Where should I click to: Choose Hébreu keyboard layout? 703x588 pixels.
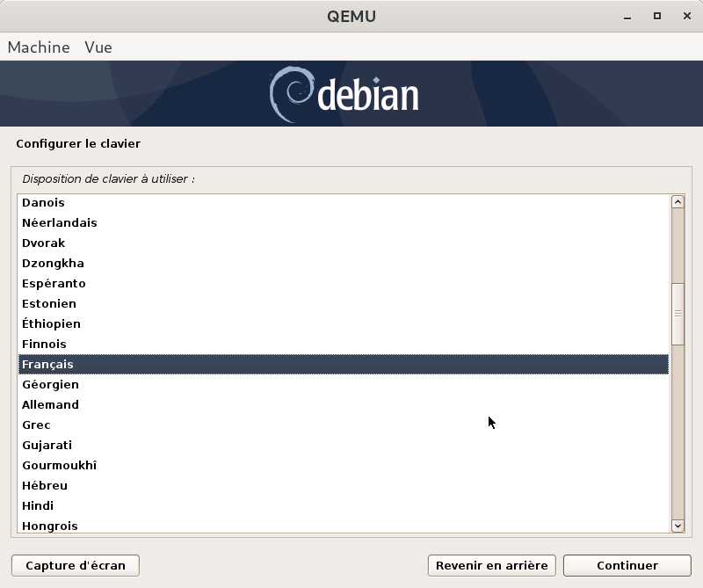pos(45,485)
